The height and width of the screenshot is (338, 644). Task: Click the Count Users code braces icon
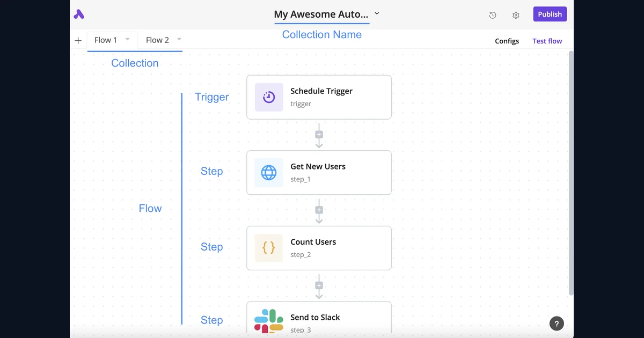269,248
